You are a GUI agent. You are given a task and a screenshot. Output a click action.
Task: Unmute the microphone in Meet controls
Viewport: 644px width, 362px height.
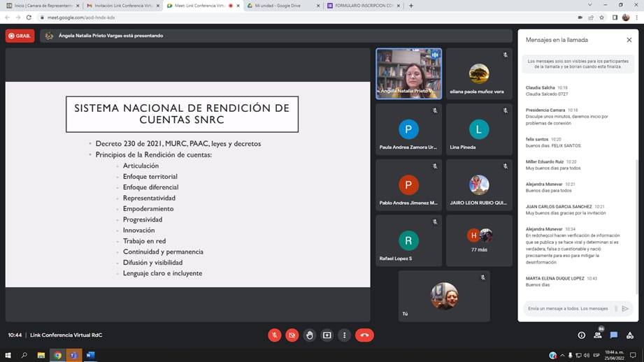click(x=275, y=335)
